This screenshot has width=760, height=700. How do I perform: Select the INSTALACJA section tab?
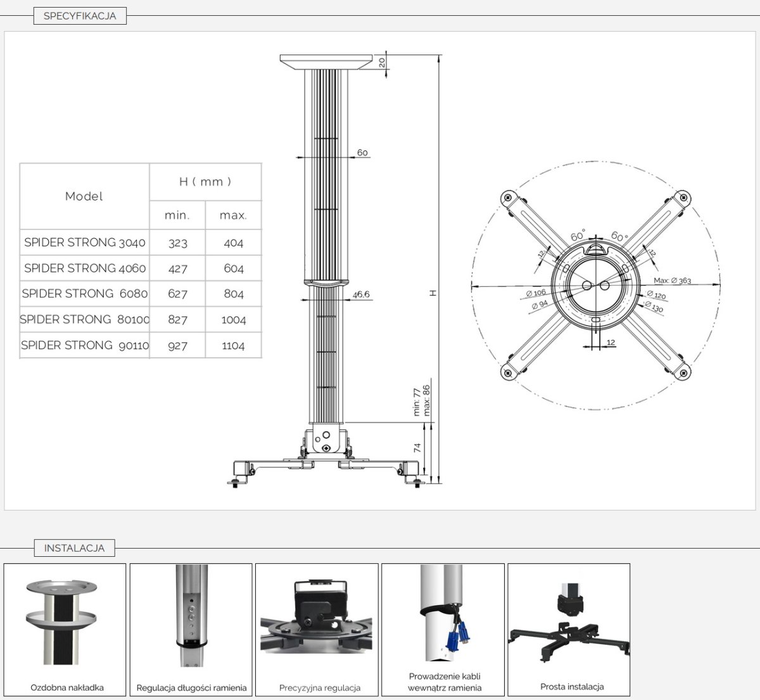(x=74, y=548)
